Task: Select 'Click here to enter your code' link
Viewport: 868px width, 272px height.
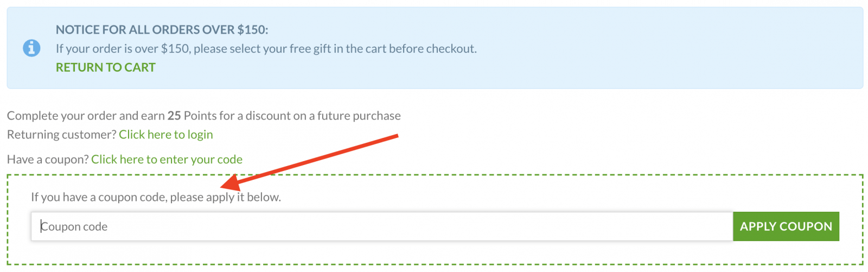Action: 167,160
